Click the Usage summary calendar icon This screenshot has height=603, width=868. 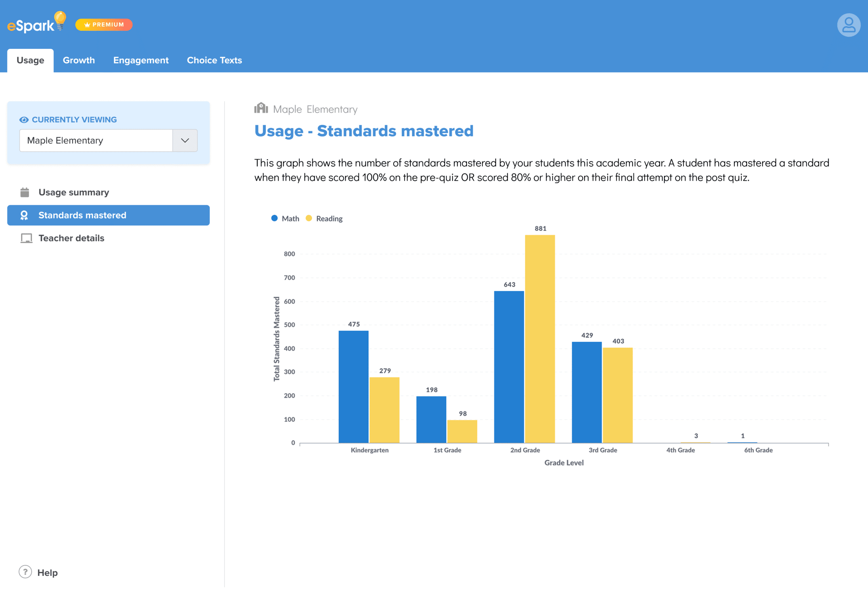(x=24, y=192)
